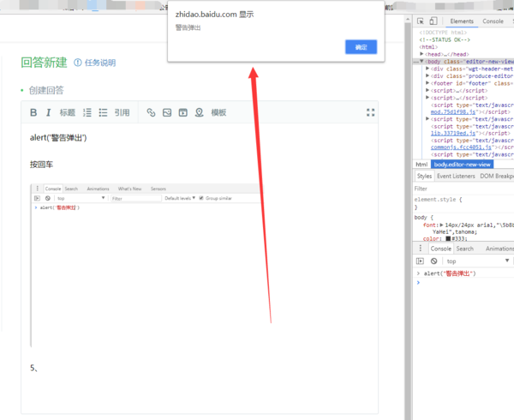Screen dimensions: 514x420
Task: Expand the produce-editor div node
Action: 427,75
